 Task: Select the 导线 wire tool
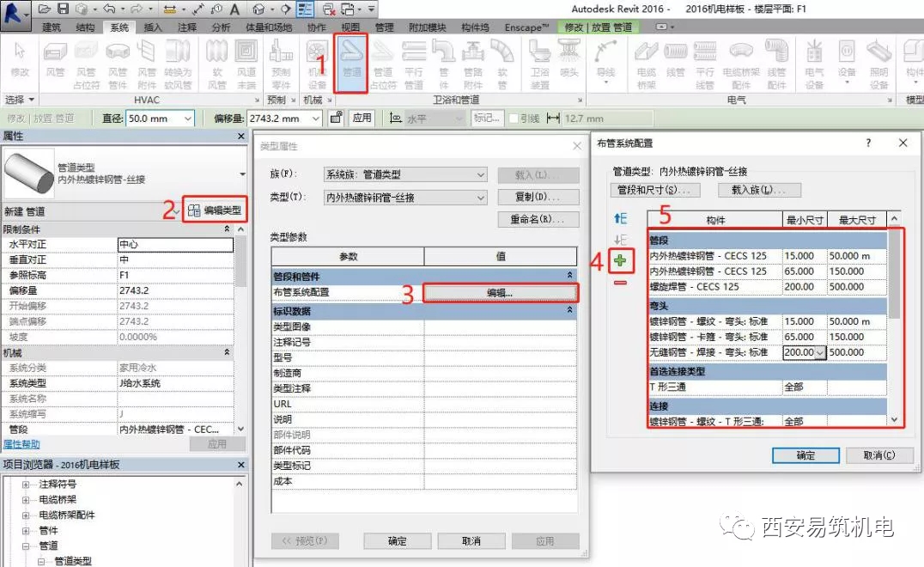coord(605,62)
